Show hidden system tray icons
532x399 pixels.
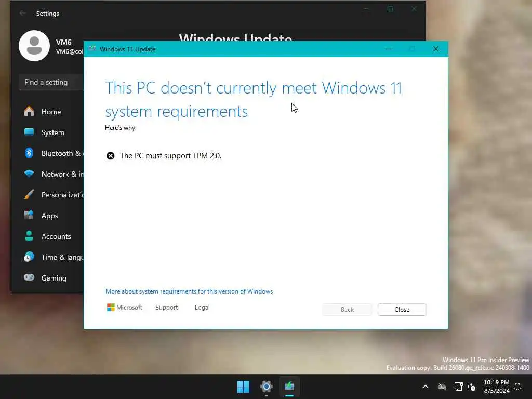tap(425, 387)
